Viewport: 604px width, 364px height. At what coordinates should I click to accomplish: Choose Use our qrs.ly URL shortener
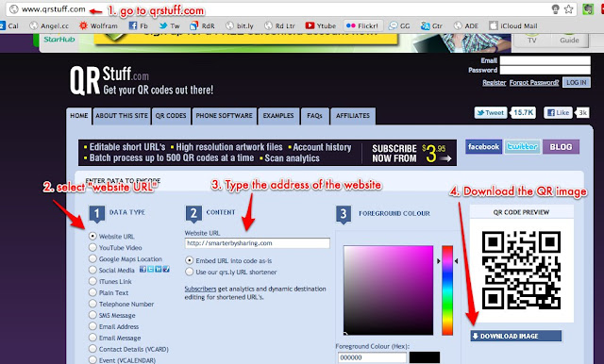point(189,272)
